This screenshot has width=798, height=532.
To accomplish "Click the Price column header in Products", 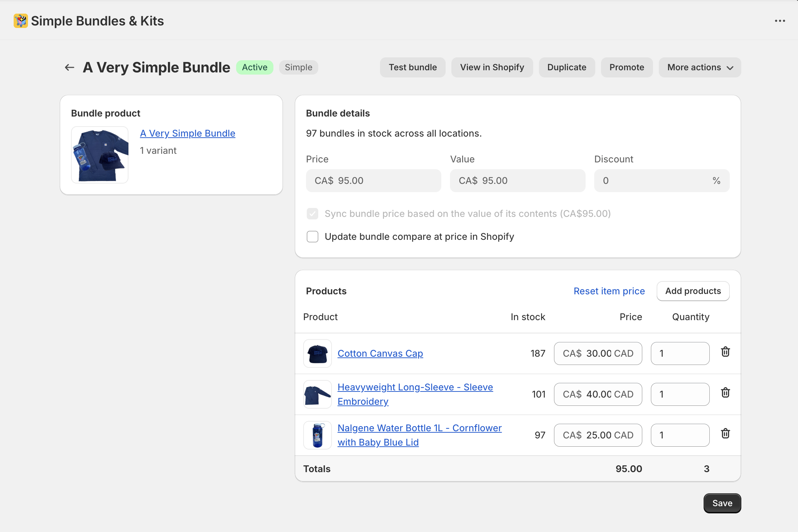I will tap(631, 317).
